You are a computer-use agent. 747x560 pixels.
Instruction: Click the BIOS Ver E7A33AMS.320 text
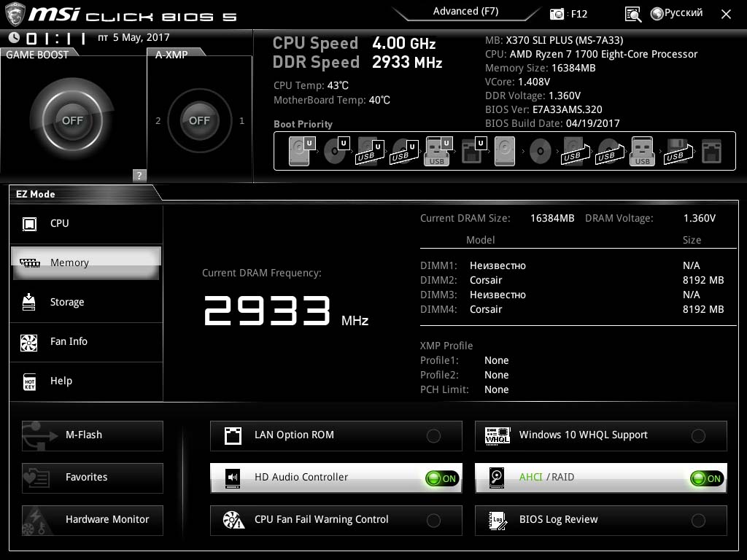pyautogui.click(x=543, y=109)
